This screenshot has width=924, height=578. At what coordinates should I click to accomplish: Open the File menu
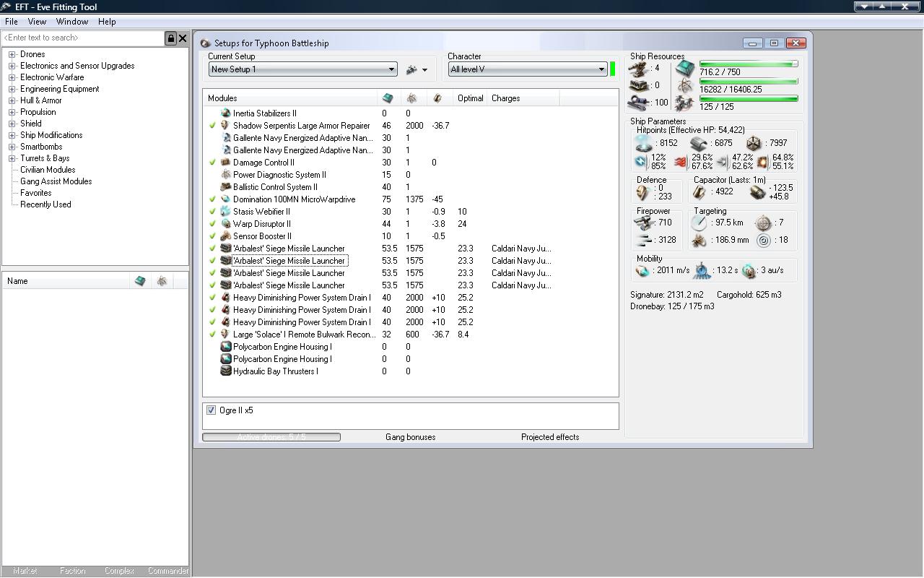(12, 22)
